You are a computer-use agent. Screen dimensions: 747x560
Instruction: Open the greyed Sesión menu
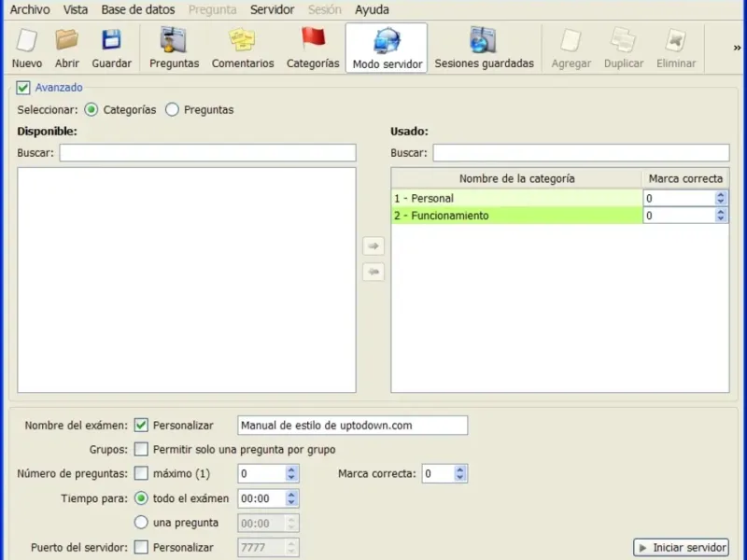pyautogui.click(x=324, y=9)
